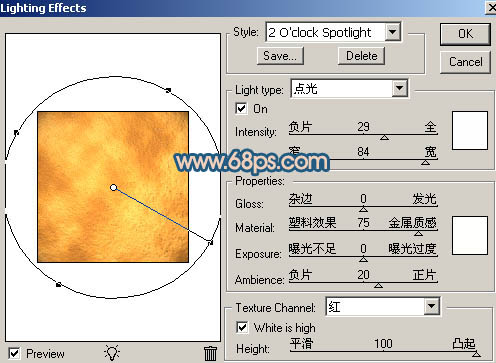Click the Save... button
Screen dimensions: 496x363
click(x=280, y=56)
